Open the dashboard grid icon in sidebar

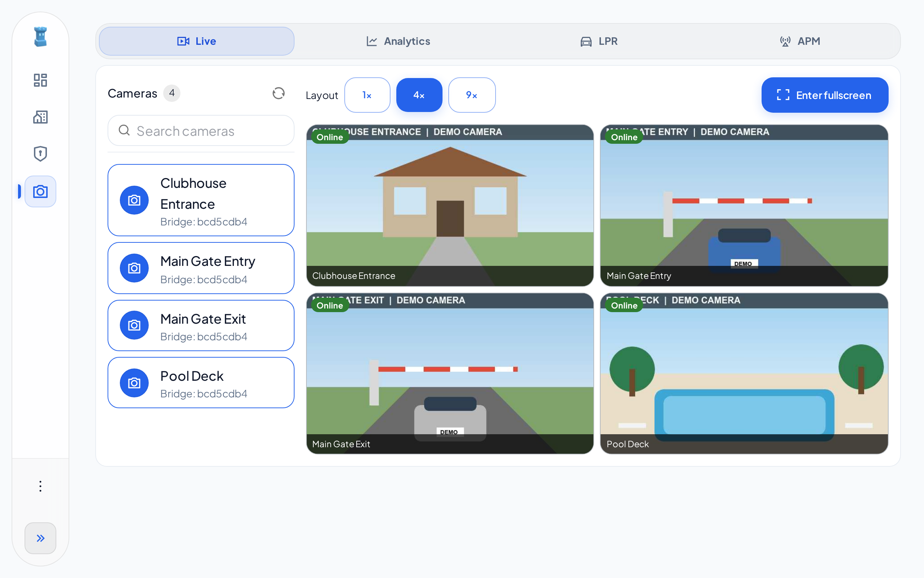(x=40, y=80)
